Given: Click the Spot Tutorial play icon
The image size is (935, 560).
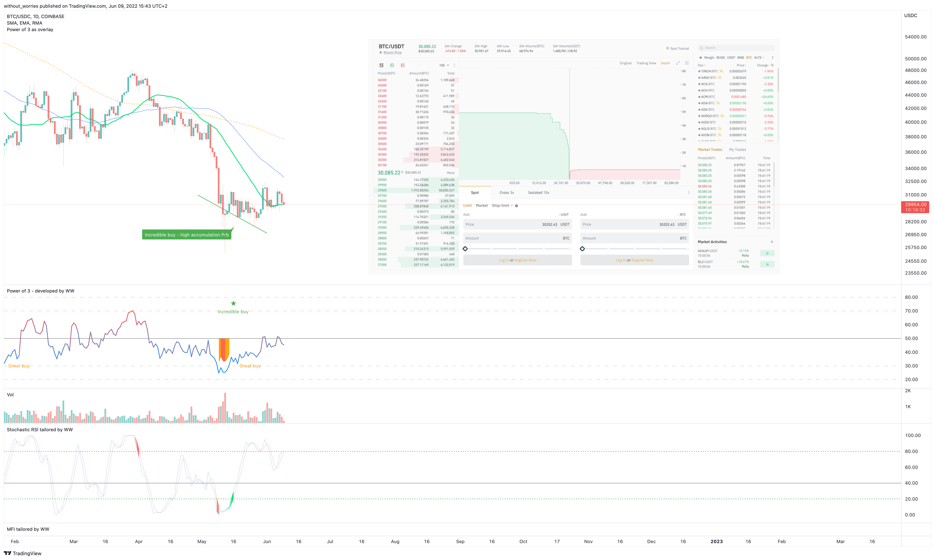Looking at the screenshot, I should pyautogui.click(x=667, y=48).
